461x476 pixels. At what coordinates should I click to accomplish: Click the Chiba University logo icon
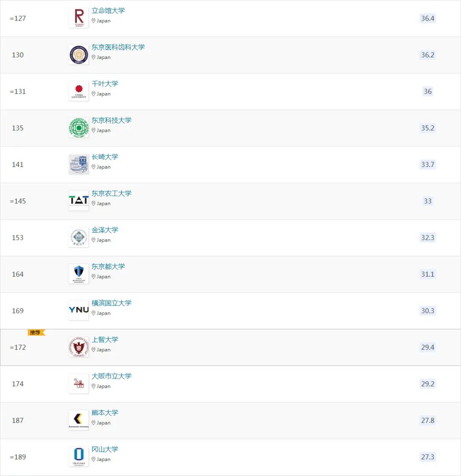(79, 91)
